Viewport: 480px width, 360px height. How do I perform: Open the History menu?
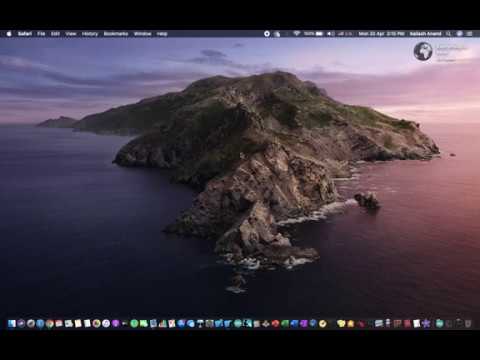click(x=90, y=34)
